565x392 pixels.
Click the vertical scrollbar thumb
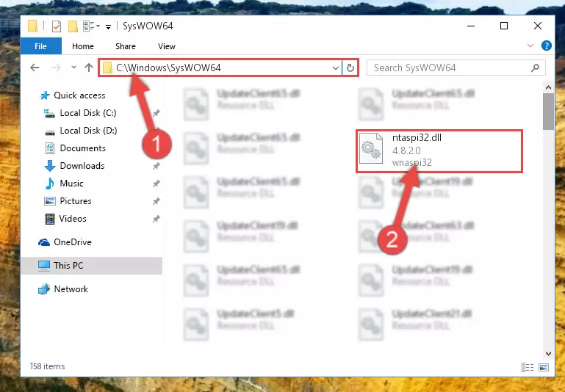[548, 112]
